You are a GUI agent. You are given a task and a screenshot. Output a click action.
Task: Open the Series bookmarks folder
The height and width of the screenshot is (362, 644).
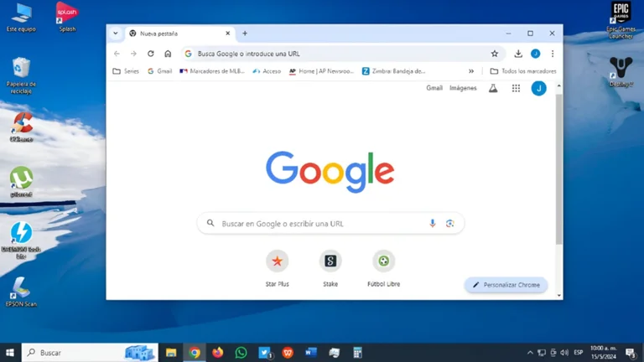pos(126,71)
